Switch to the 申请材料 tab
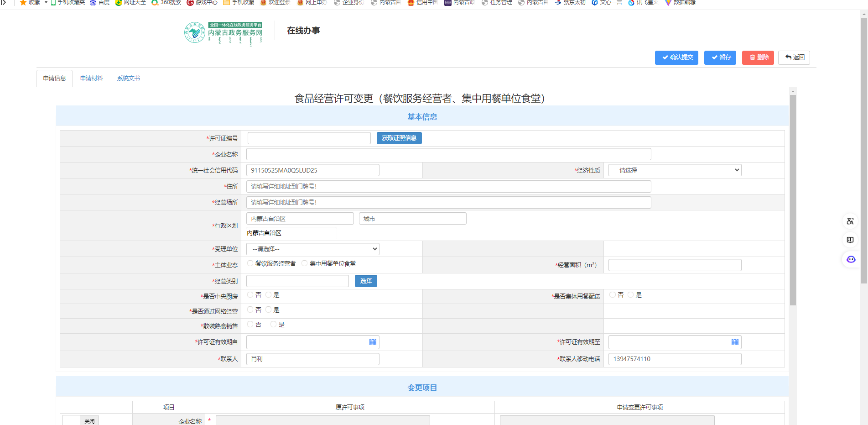The image size is (868, 425). [x=92, y=78]
